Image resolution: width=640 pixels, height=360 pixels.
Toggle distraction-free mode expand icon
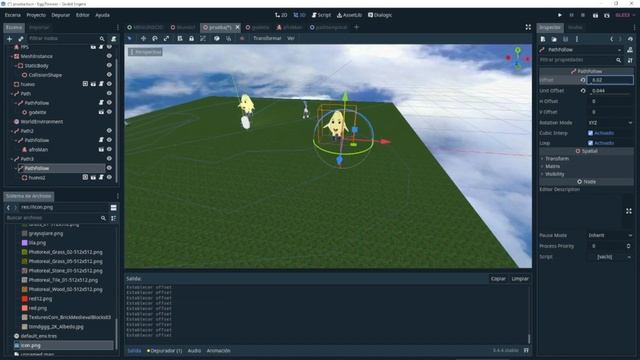tap(528, 27)
